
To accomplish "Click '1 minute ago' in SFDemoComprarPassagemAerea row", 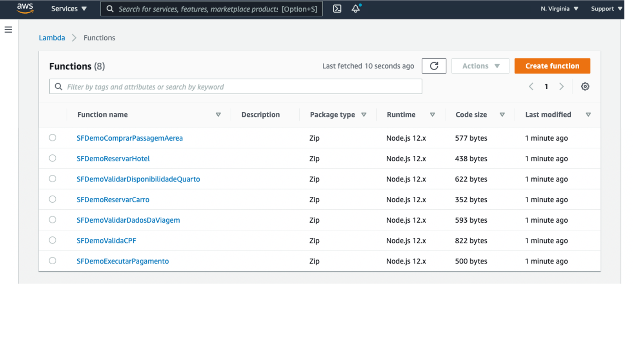I will tap(546, 138).
